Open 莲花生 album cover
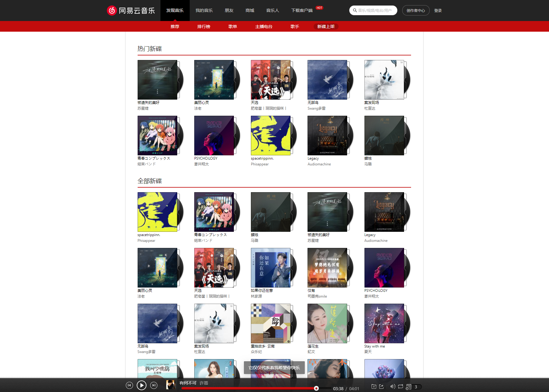The image size is (549, 392). (x=327, y=323)
